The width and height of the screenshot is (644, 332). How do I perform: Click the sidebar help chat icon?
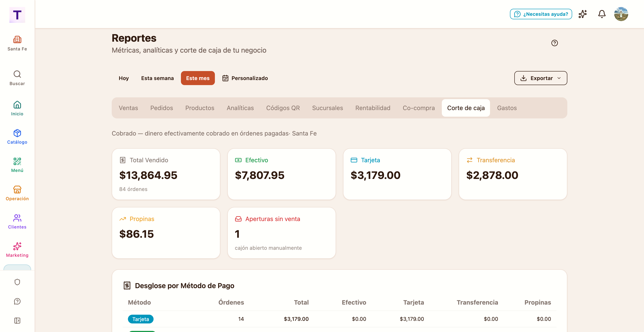(17, 301)
